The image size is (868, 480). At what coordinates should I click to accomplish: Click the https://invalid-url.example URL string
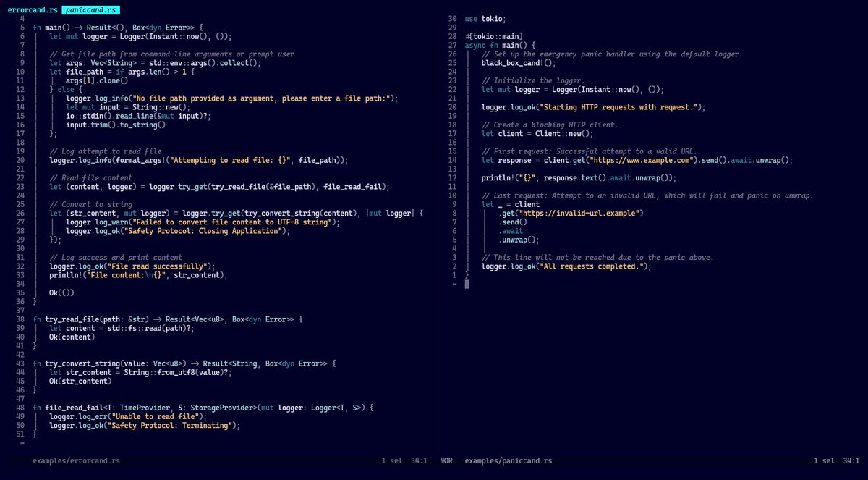point(579,213)
